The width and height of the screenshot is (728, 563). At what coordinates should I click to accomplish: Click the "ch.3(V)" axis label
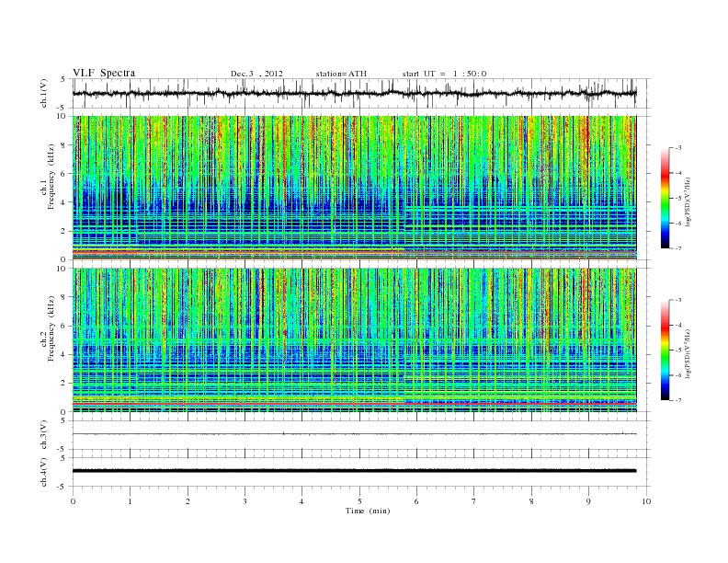44,435
